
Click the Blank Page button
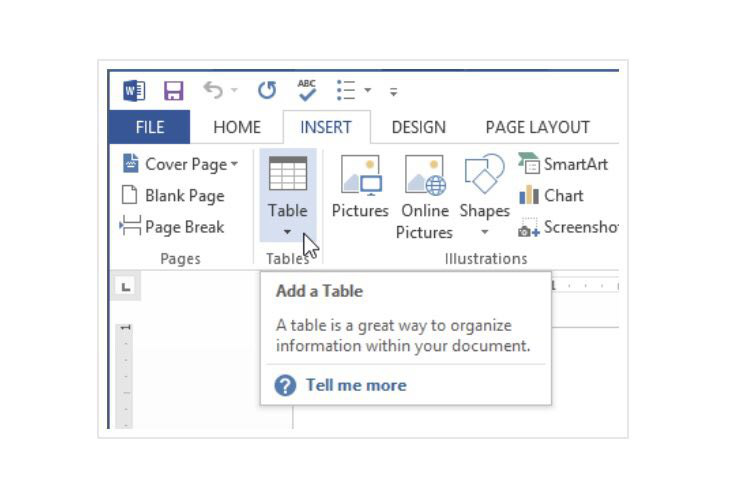[173, 196]
